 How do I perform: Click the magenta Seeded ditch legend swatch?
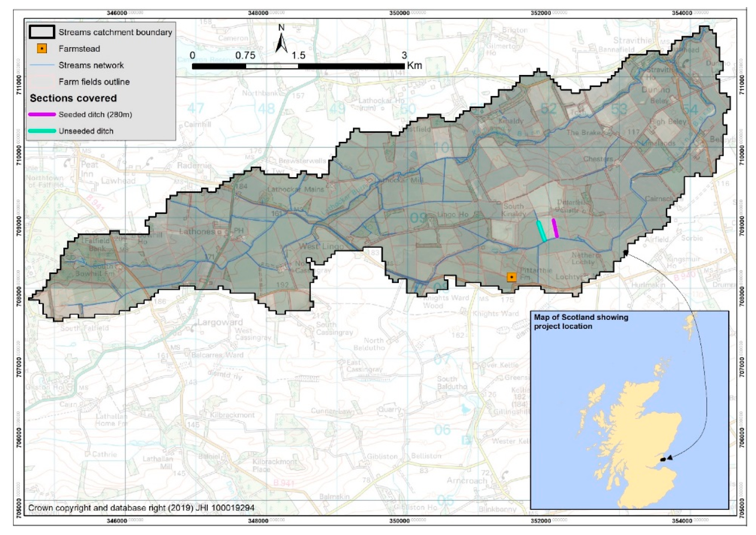click(42, 115)
